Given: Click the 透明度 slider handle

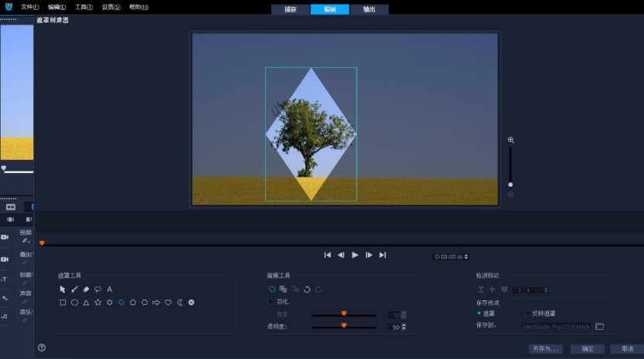Looking at the screenshot, I should [x=344, y=326].
